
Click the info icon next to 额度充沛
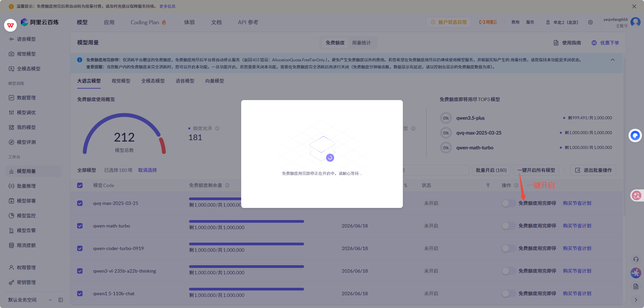click(x=217, y=128)
